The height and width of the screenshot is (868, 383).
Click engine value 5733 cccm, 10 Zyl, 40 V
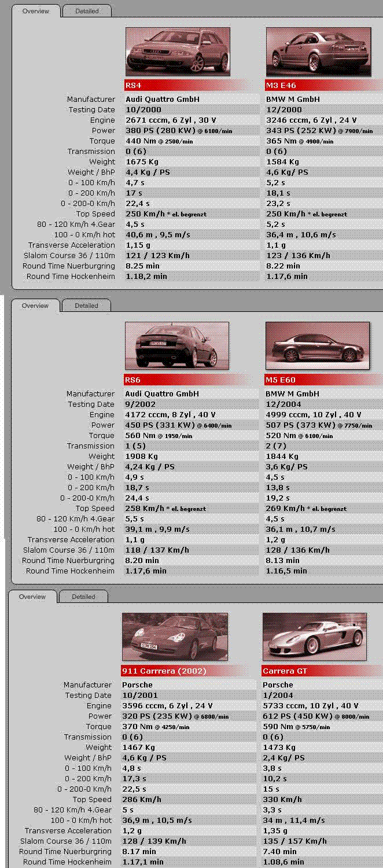point(311,706)
